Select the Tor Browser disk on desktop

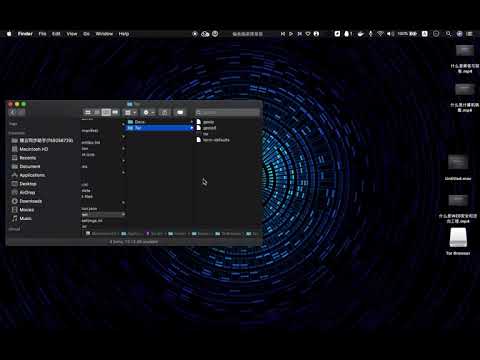pos(458,241)
